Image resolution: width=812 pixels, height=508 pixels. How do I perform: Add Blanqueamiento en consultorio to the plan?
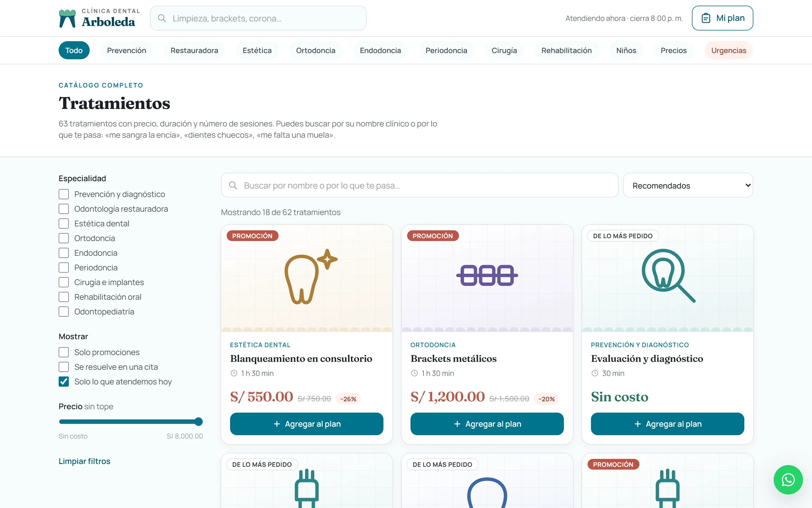[x=307, y=424]
